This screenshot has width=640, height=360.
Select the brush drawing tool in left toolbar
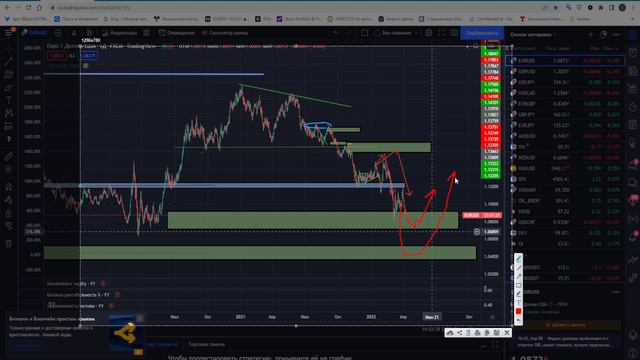(x=9, y=88)
